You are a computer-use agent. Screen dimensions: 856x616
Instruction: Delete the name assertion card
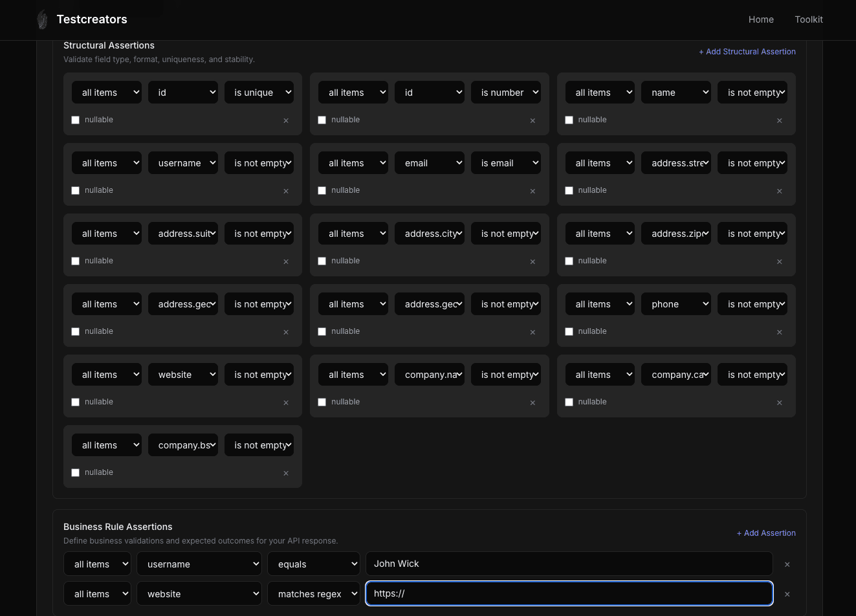click(779, 120)
